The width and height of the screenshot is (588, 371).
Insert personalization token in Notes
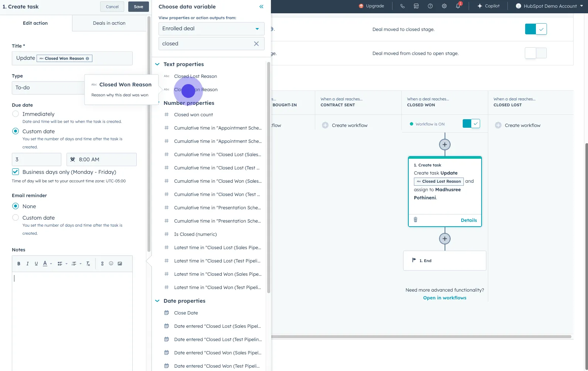(x=102, y=264)
